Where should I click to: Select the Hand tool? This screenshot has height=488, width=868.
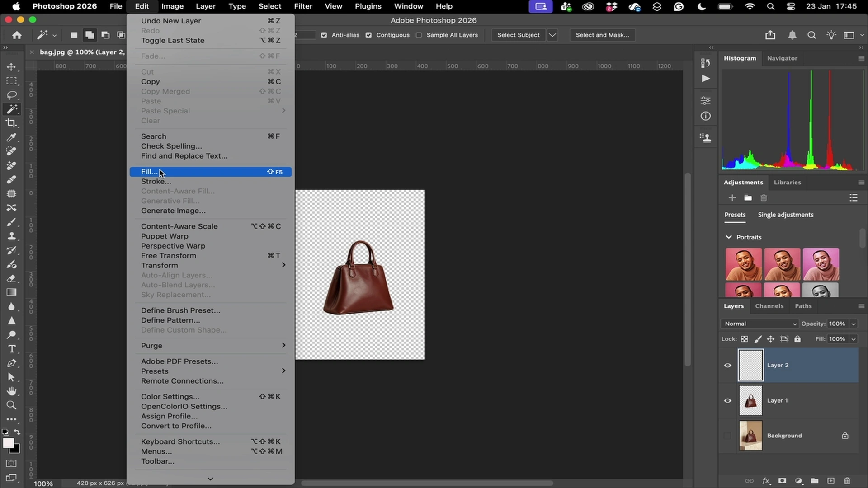[x=11, y=391]
